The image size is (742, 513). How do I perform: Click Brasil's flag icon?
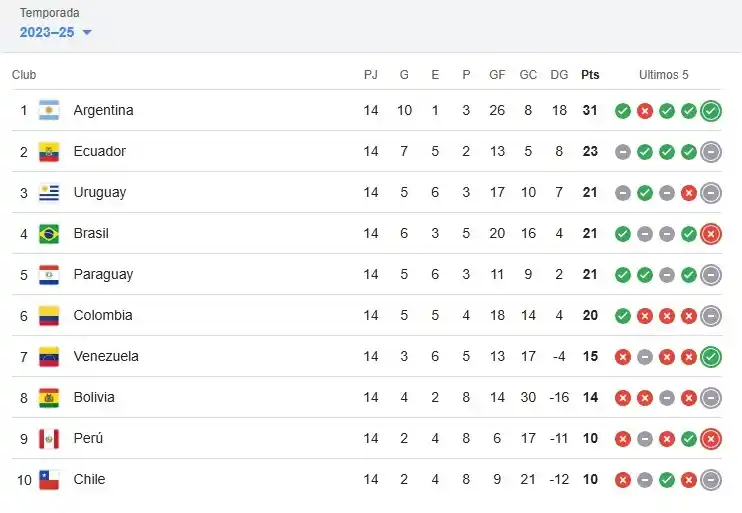point(49,233)
